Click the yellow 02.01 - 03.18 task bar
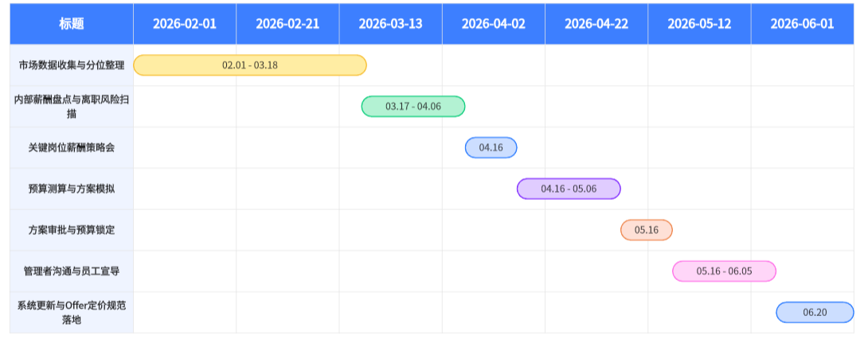 tap(250, 65)
